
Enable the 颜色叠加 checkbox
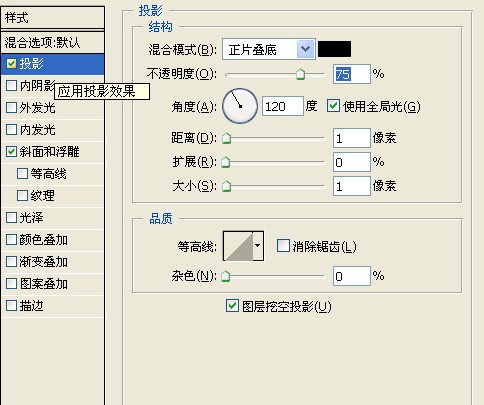(x=11, y=240)
